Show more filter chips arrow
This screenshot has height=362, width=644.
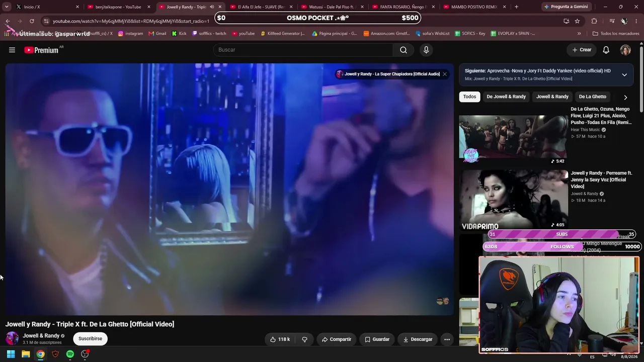(625, 97)
